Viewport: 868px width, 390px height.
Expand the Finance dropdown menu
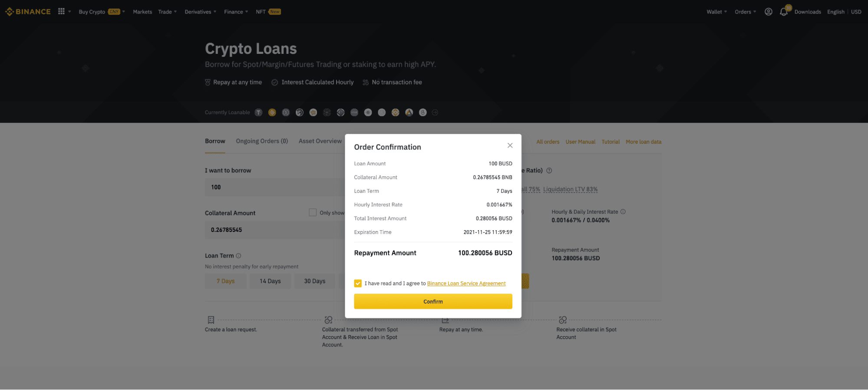click(x=236, y=12)
